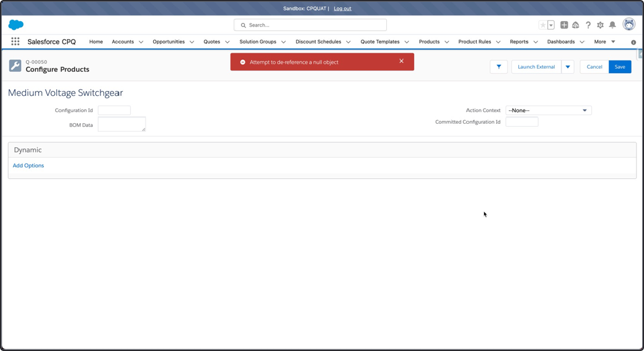Viewport: 644px width, 351px height.
Task: Click the error icon in red toast
Action: [243, 62]
